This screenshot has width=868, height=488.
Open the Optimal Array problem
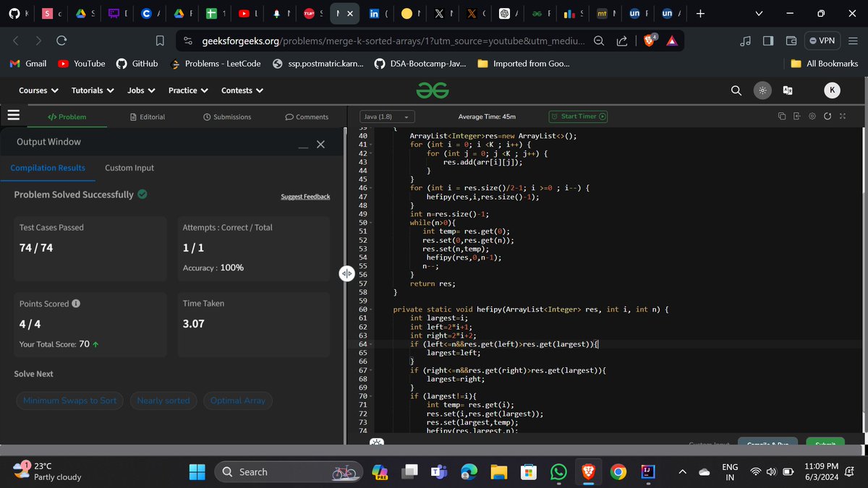point(238,401)
